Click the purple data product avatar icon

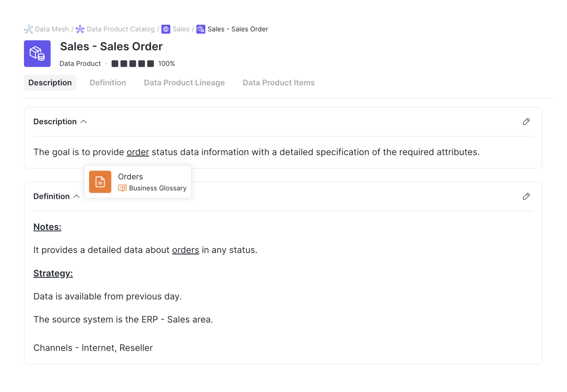[37, 53]
